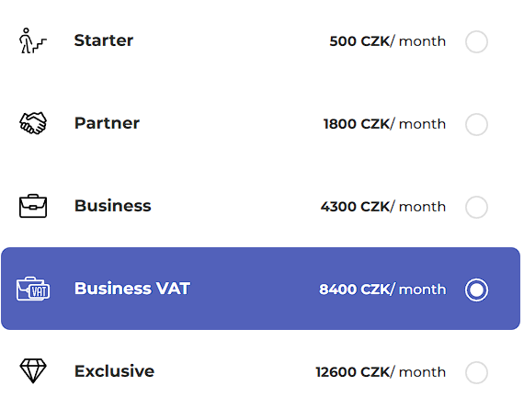Click the Business VAT plan title
This screenshot has width=524, height=420.
tap(132, 289)
